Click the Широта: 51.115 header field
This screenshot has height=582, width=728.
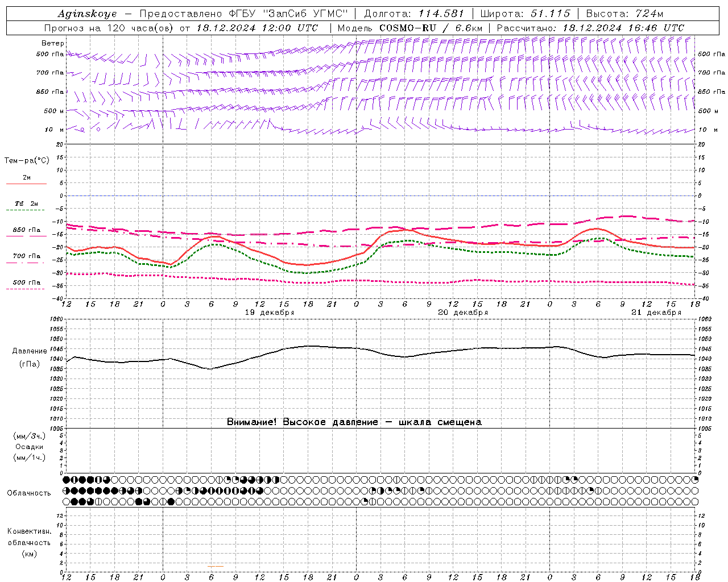click(x=525, y=14)
